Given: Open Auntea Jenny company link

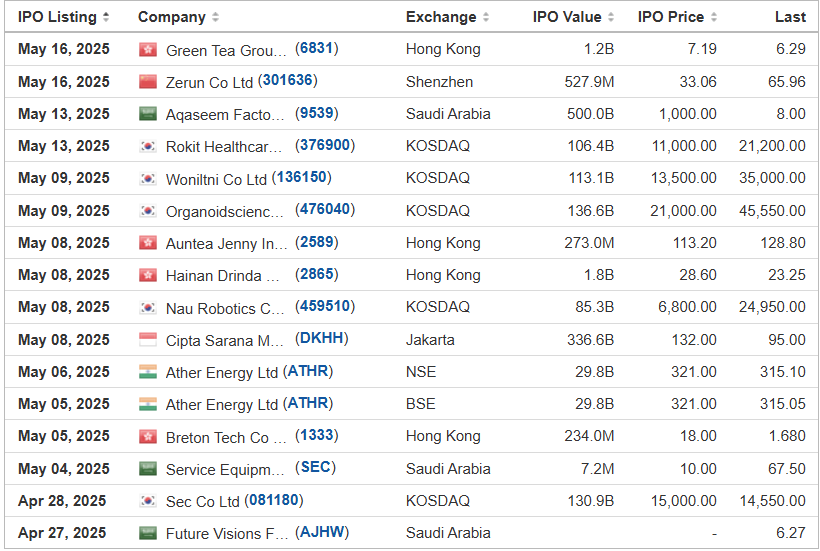Looking at the screenshot, I should click(226, 244).
